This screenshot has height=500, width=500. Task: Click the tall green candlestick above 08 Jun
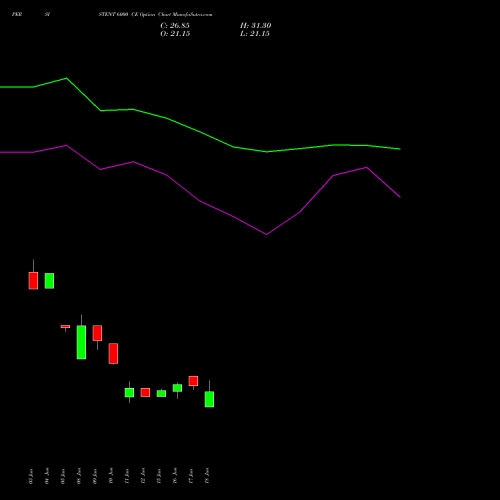coord(81,342)
